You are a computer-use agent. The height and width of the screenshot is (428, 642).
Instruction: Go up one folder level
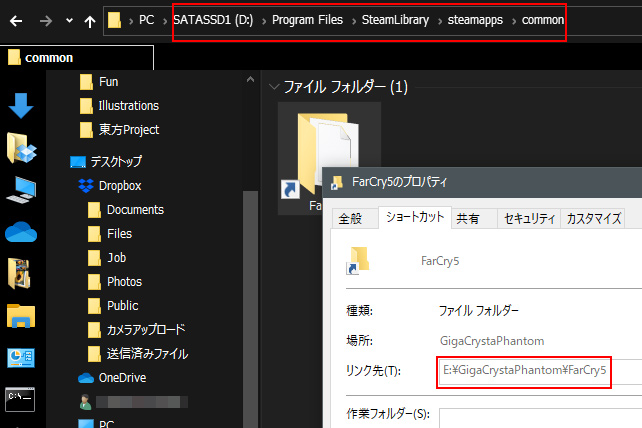(x=90, y=21)
